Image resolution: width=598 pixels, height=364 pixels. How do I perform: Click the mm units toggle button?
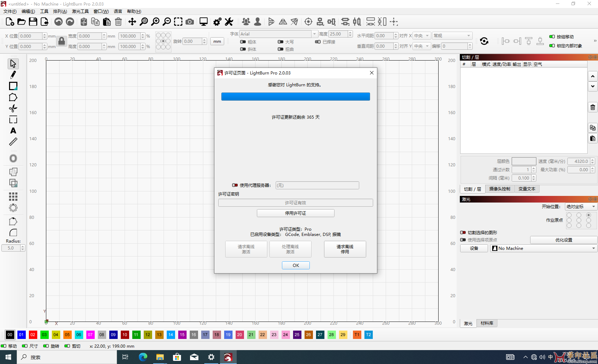click(x=217, y=41)
